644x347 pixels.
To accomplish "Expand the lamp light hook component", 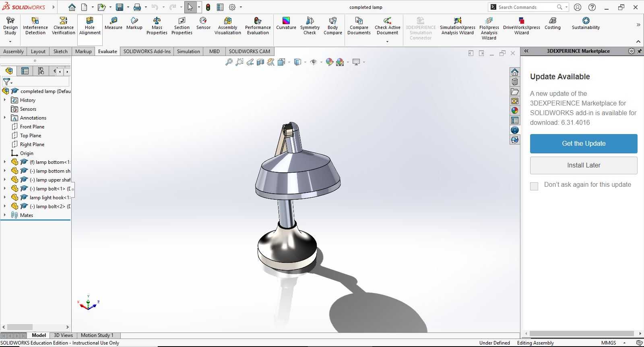I will [x=5, y=197].
